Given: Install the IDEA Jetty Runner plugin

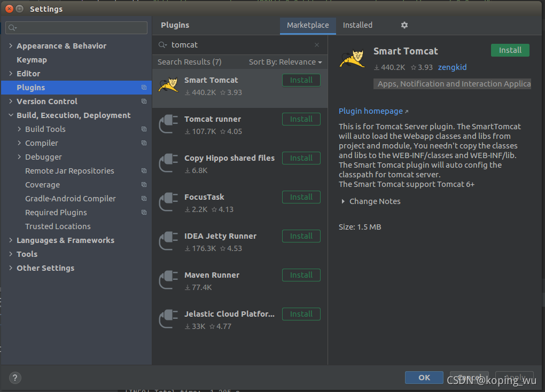Looking at the screenshot, I should coord(301,236).
